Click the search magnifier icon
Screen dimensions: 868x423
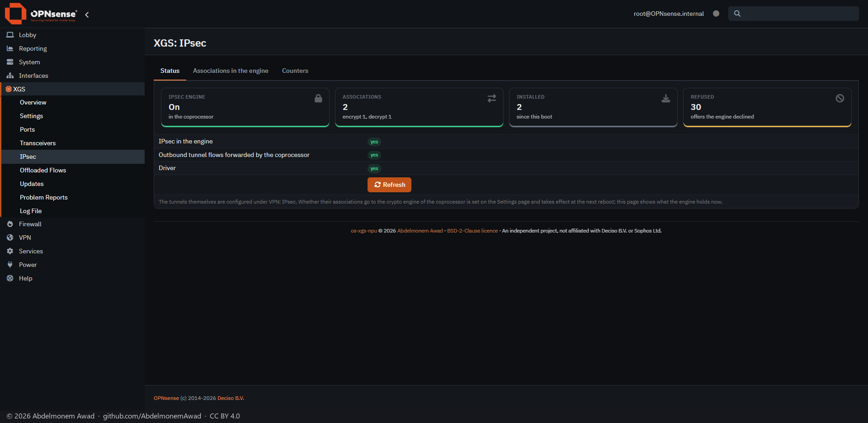(737, 14)
